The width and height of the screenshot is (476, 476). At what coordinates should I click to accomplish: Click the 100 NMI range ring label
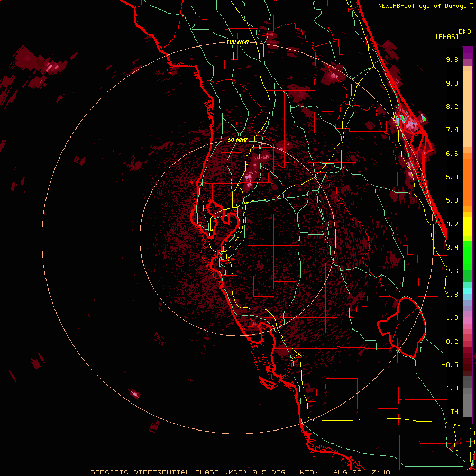237,42
